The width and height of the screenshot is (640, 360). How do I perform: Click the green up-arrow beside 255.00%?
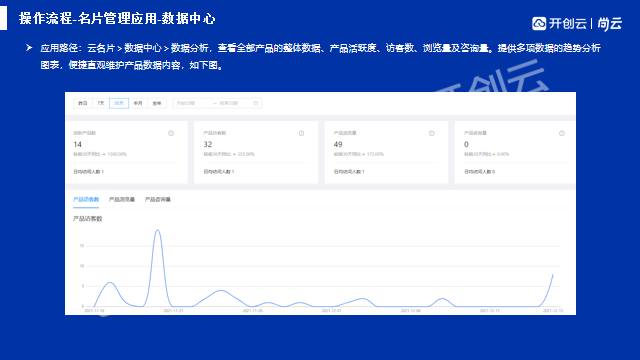[x=234, y=154]
